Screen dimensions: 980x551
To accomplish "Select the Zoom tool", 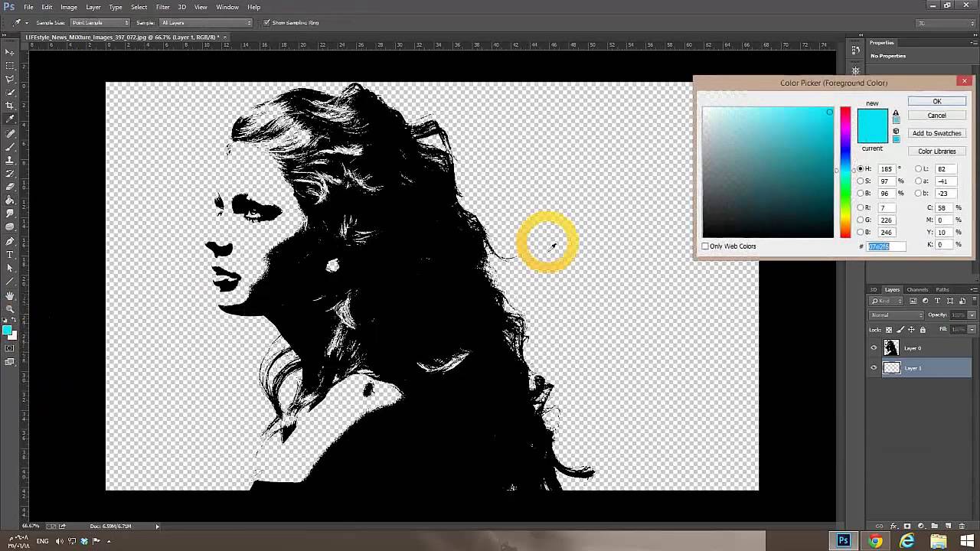I will pos(10,308).
